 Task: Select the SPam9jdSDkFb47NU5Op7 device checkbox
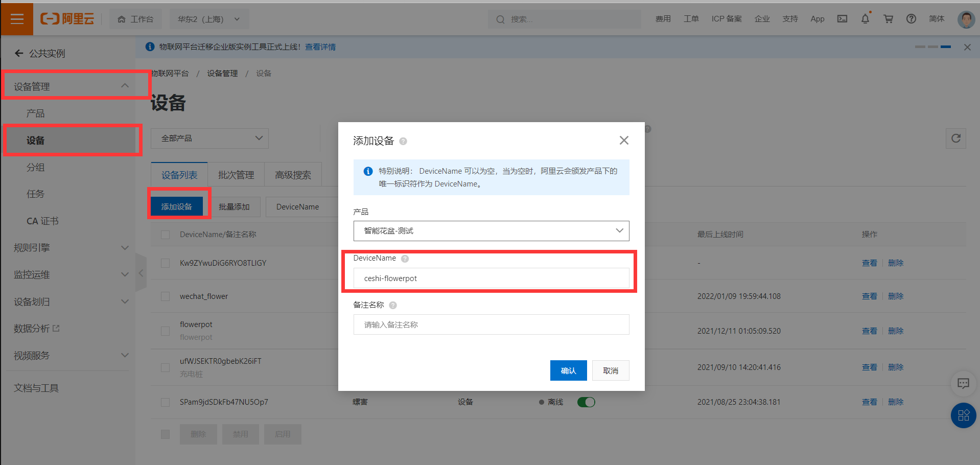(165, 402)
